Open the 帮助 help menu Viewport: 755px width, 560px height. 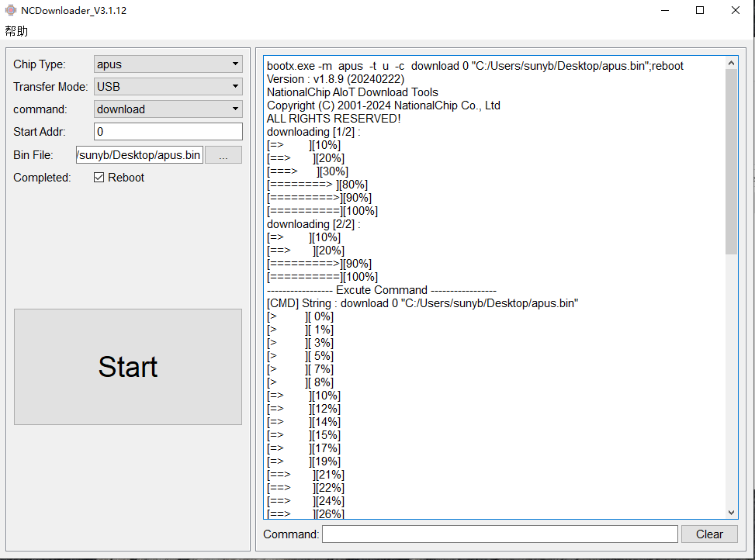point(16,31)
